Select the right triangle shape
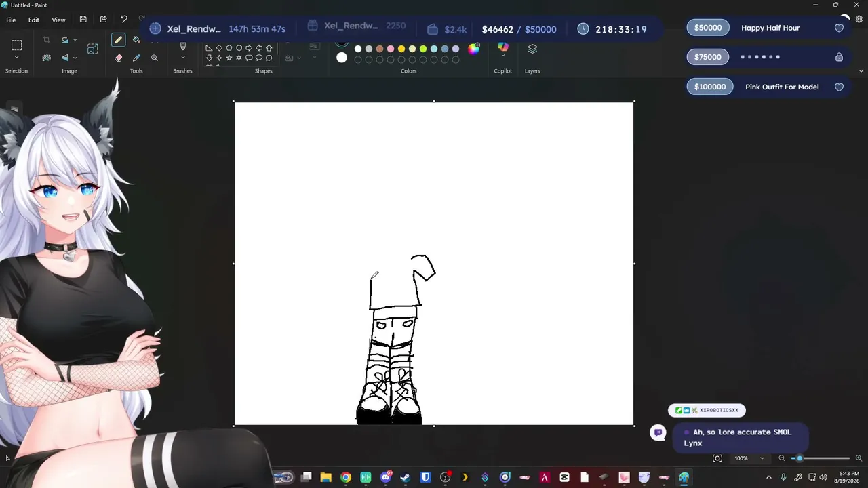The height and width of the screenshot is (488, 868). 209,48
